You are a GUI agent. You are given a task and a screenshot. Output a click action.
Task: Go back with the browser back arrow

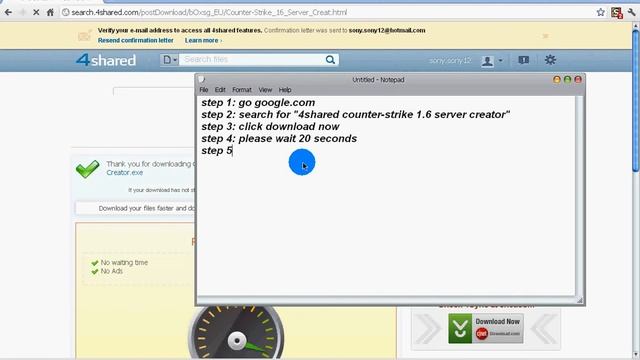click(8, 12)
